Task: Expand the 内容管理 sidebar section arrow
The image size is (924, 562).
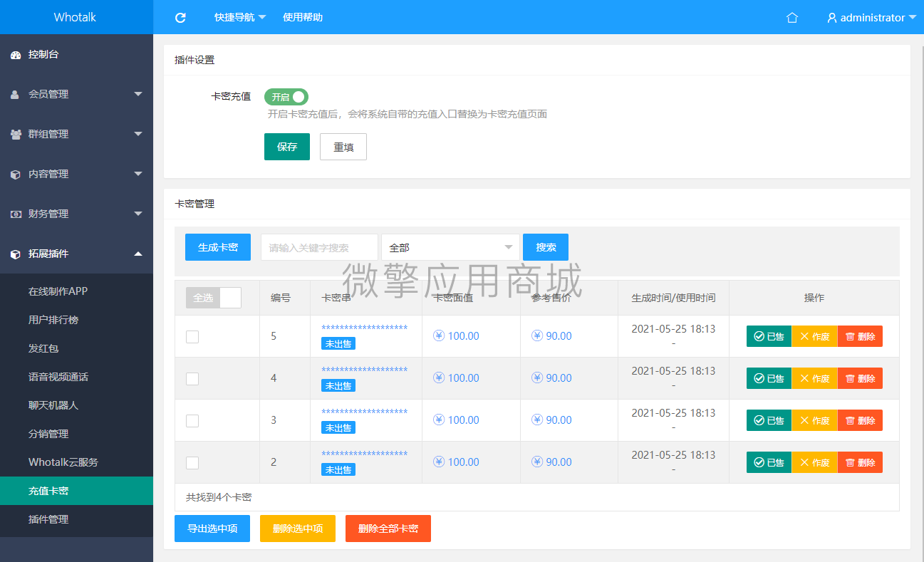Action: coord(138,174)
